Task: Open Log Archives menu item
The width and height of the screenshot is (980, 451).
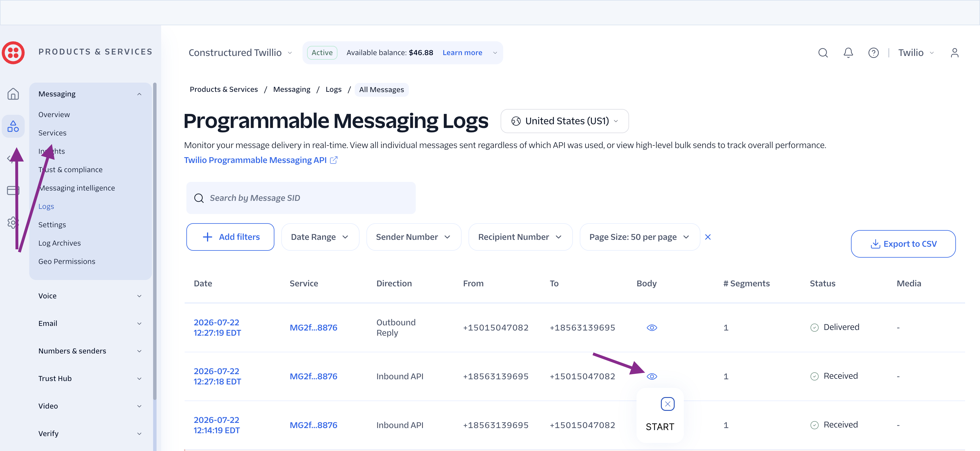Action: pos(59,243)
